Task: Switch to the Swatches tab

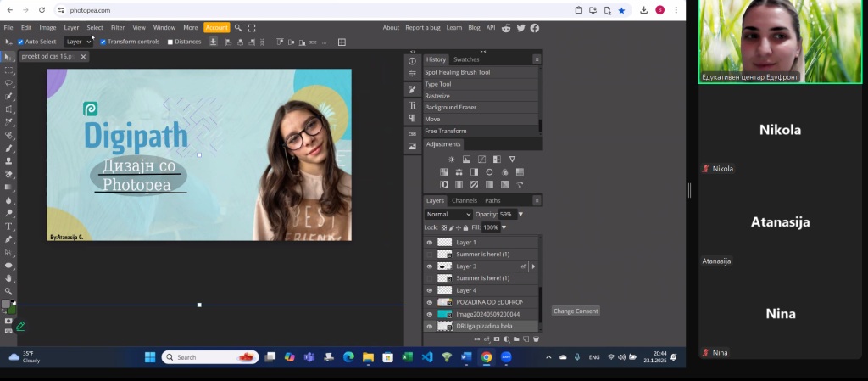Action: [x=466, y=59]
